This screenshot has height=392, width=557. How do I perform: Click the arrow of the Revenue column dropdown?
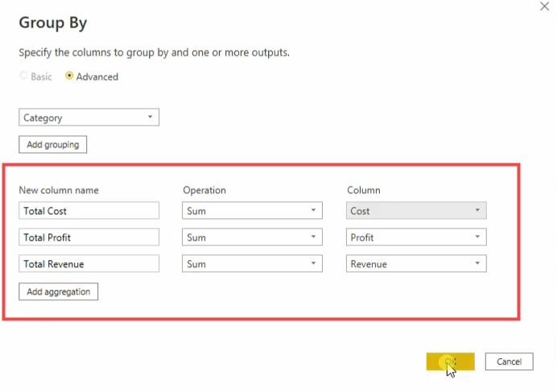point(477,264)
